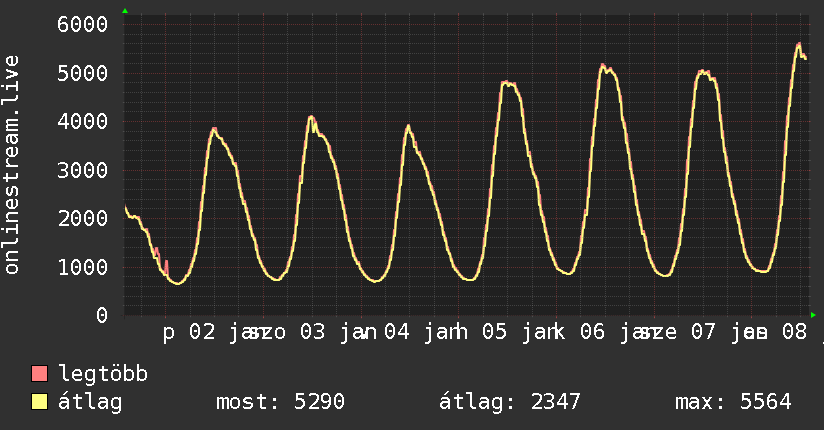Image resolution: width=824 pixels, height=430 pixels.
Task: Click the 3000 y-axis label
Action: point(83,170)
